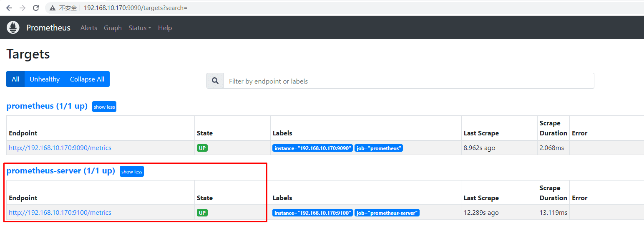Click the magnifier icon beside filter box
The height and width of the screenshot is (229, 644).
215,81
